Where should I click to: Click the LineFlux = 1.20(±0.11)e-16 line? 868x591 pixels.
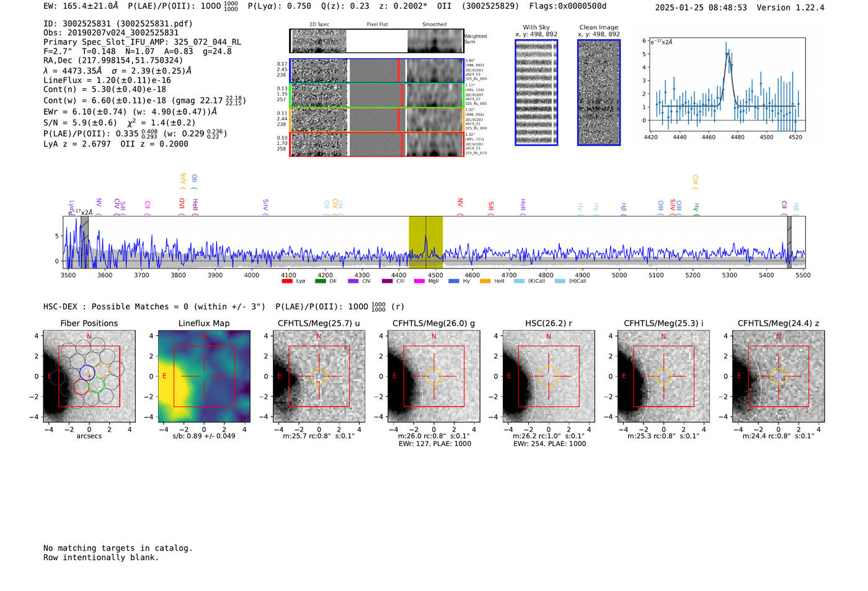107,81
